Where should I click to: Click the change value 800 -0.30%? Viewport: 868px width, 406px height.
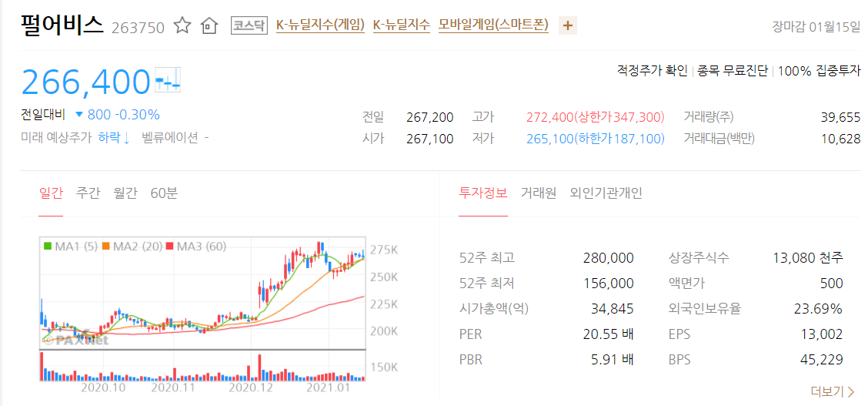click(124, 115)
